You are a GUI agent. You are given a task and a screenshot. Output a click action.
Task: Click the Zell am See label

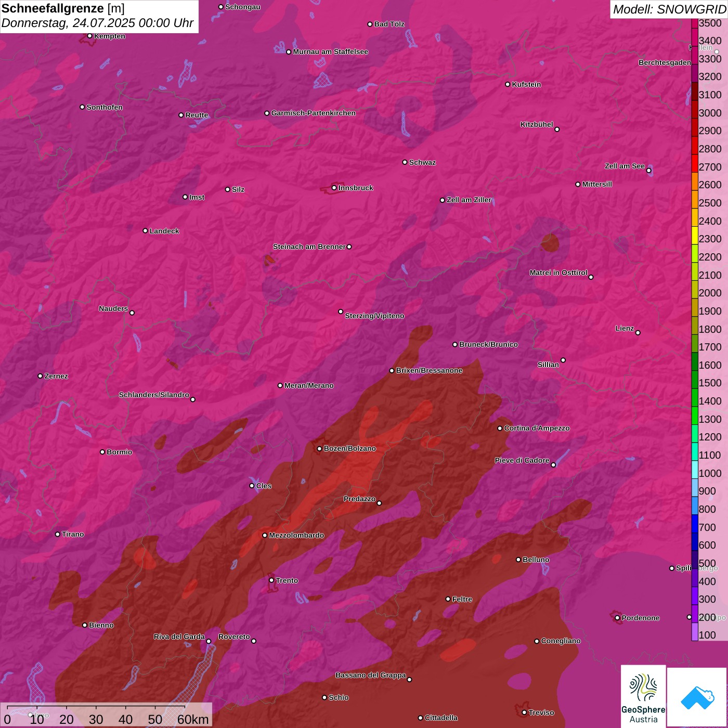(x=625, y=166)
